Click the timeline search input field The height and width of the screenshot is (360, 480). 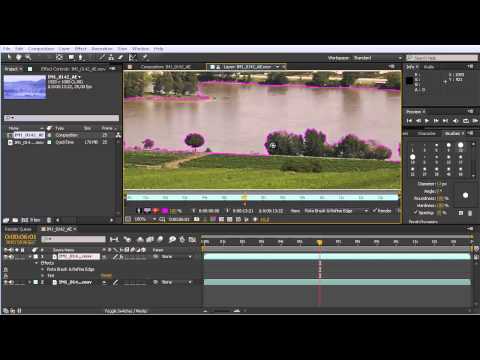click(73, 239)
